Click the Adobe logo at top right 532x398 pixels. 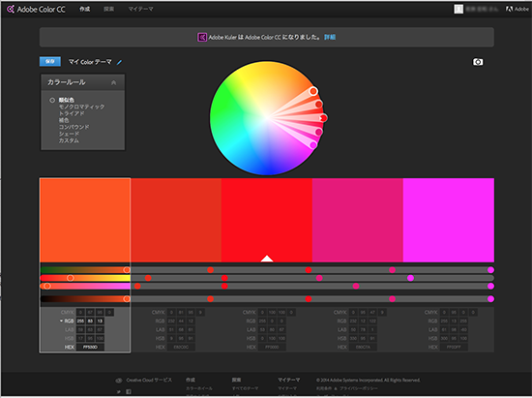pyautogui.click(x=517, y=9)
